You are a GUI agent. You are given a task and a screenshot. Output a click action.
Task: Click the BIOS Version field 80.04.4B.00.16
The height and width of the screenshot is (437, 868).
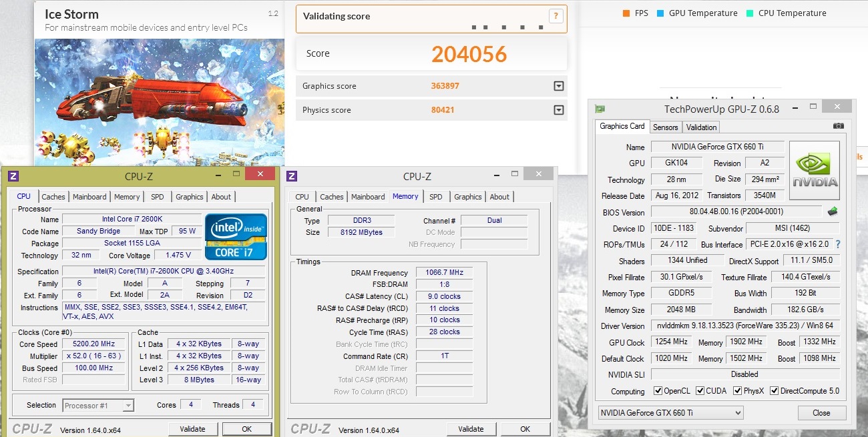pos(737,212)
